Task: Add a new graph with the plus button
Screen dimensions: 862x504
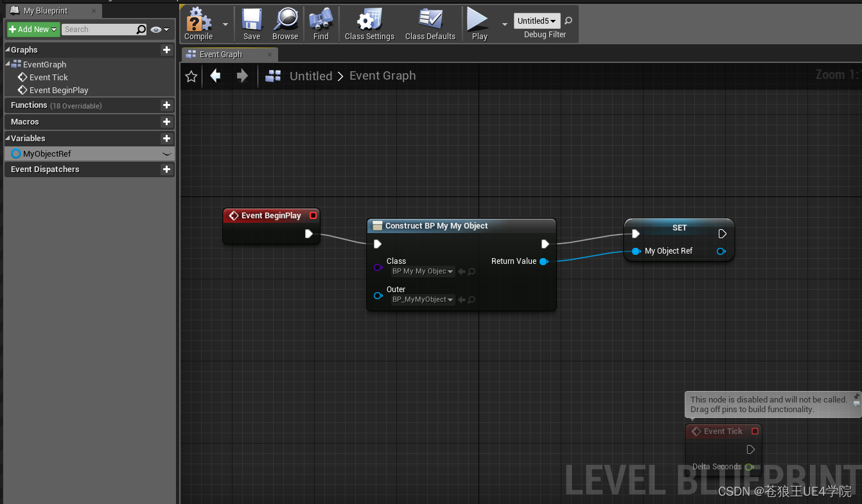Action: (166, 49)
